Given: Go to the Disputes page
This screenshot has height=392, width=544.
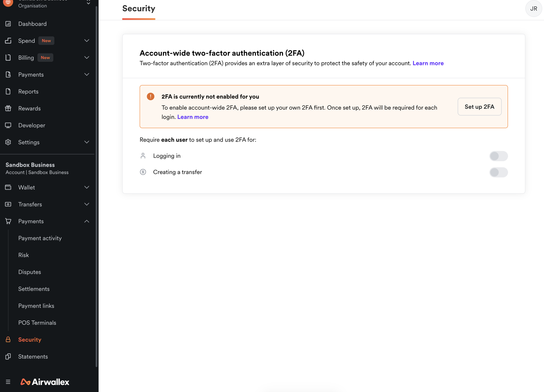Looking at the screenshot, I should click(x=29, y=272).
